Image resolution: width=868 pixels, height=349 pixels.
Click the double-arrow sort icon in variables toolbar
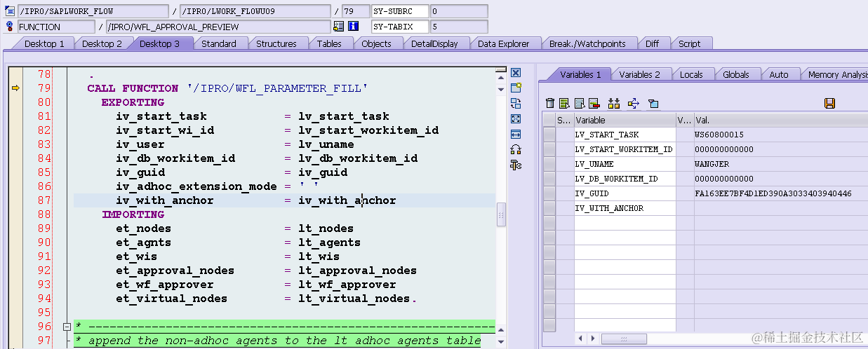(x=614, y=103)
